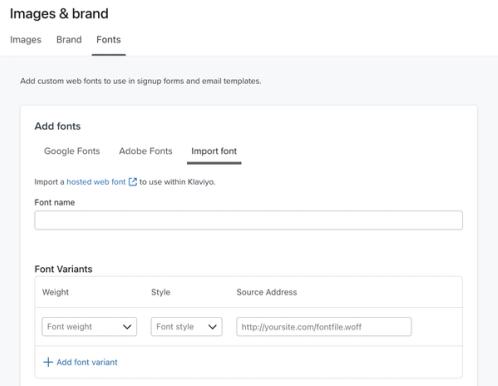The image size is (498, 386).
Task: Click the Source Address column header
Action: point(267,292)
